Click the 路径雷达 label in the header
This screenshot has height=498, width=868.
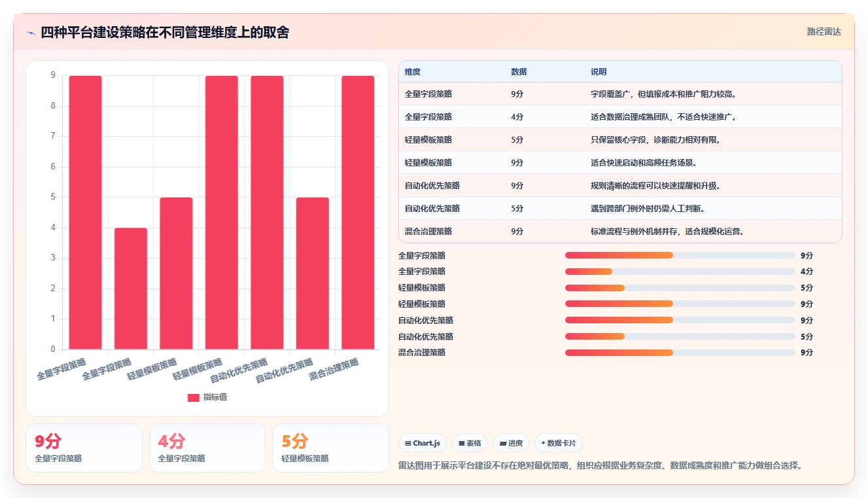pos(824,31)
